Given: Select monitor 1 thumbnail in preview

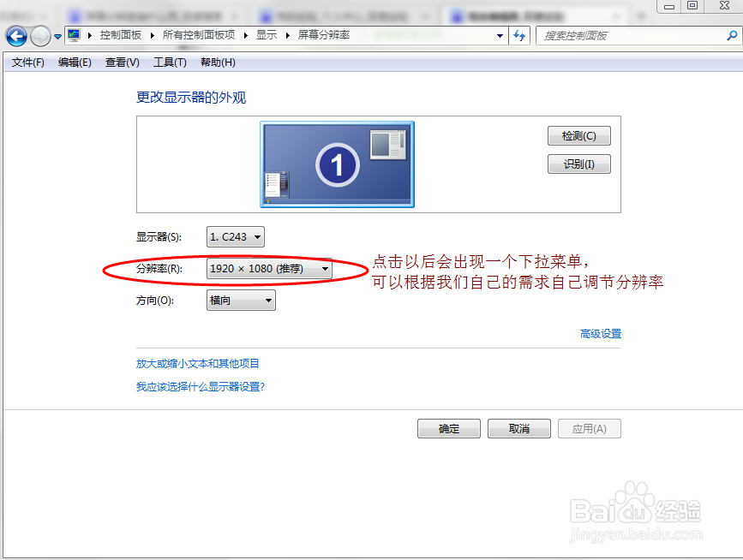Looking at the screenshot, I should click(x=338, y=164).
